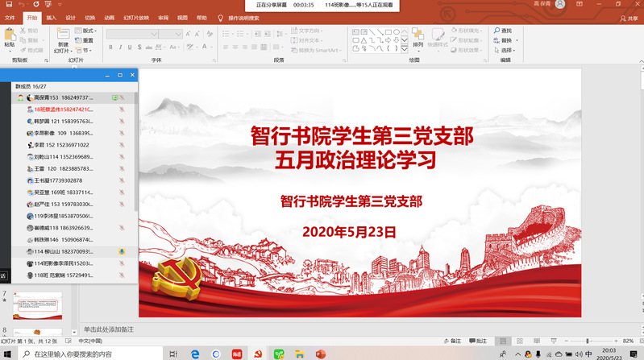Toggle Italic text formatting
The height and width of the screenshot is (360, 644).
(x=119, y=49)
